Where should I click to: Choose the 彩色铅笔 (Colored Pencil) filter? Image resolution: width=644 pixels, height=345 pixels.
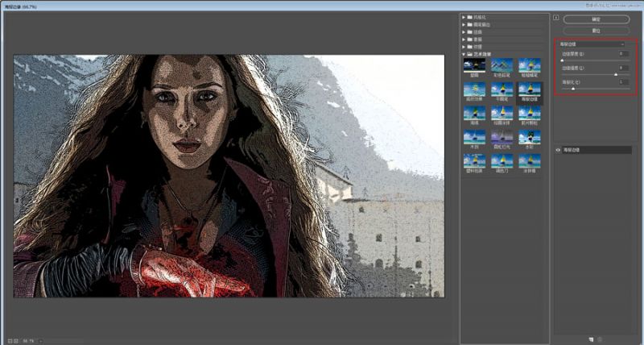point(502,65)
